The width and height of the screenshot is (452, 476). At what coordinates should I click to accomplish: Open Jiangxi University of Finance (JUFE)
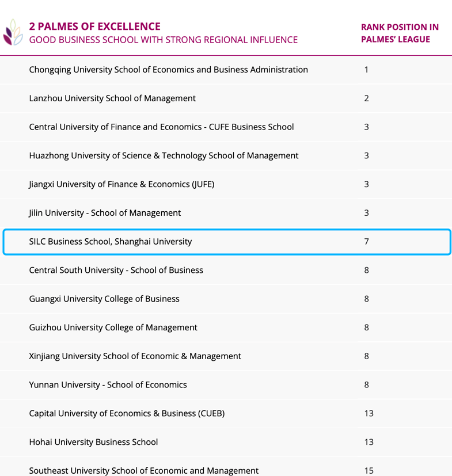(x=121, y=184)
